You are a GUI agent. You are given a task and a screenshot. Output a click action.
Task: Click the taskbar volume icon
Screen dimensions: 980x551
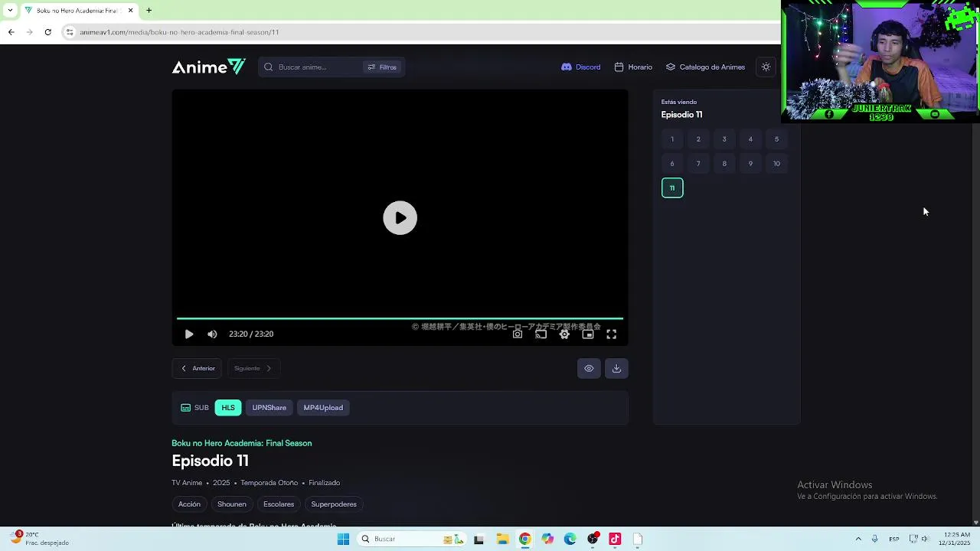click(925, 540)
